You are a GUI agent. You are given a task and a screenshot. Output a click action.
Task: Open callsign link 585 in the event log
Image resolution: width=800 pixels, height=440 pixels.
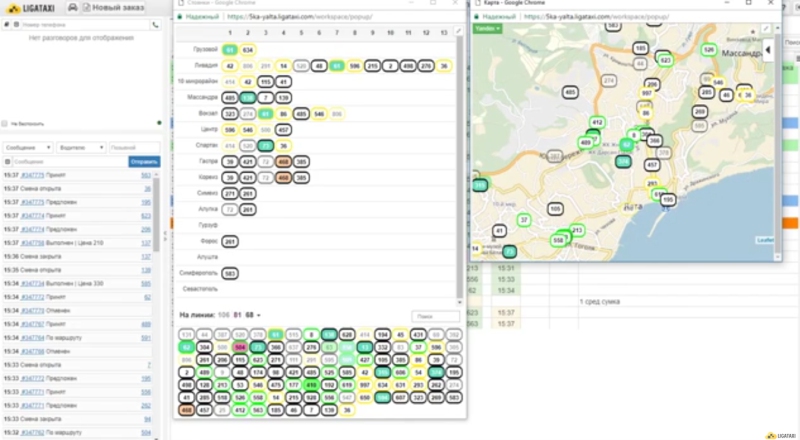pos(146,283)
